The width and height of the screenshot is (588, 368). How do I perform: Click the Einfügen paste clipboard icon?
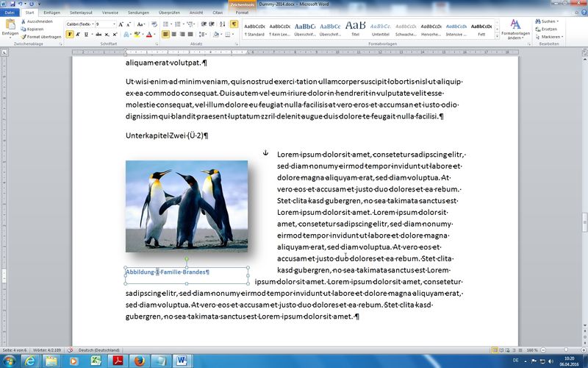(x=10, y=25)
